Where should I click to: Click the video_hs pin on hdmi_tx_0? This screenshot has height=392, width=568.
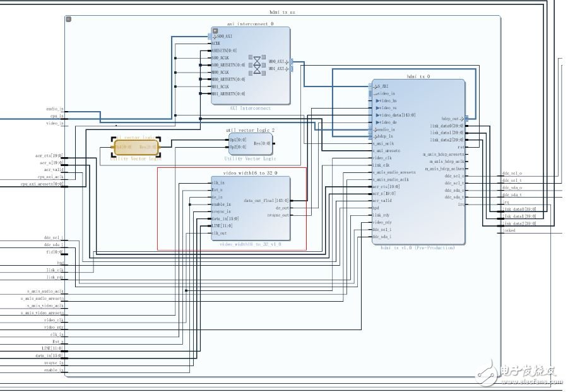tap(388, 101)
